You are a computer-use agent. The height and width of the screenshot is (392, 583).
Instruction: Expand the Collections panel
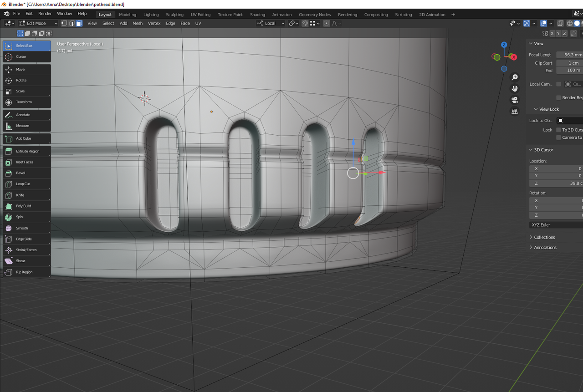(x=544, y=237)
